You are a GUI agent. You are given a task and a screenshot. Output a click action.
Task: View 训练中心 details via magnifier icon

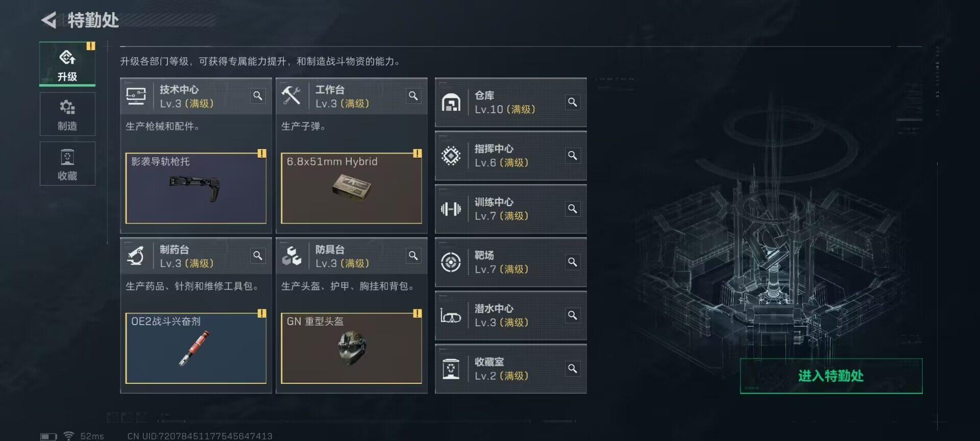pos(573,209)
